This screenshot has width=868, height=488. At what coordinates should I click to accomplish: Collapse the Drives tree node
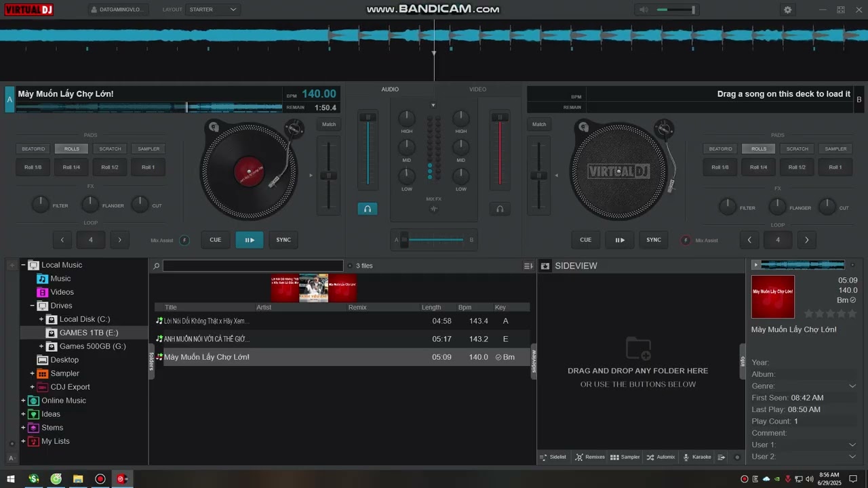pyautogui.click(x=32, y=306)
